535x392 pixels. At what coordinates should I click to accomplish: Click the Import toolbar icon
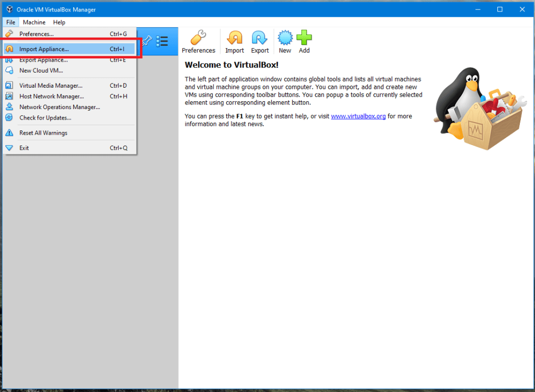pos(235,39)
